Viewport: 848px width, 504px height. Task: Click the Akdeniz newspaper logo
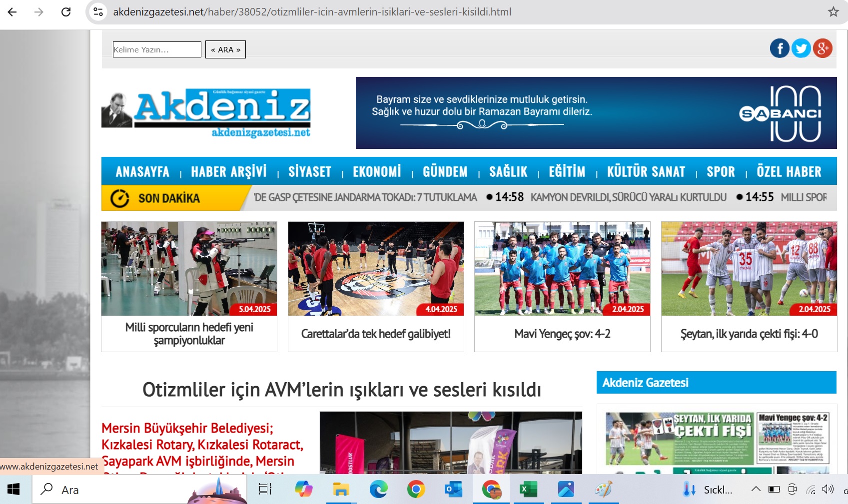pyautogui.click(x=206, y=113)
